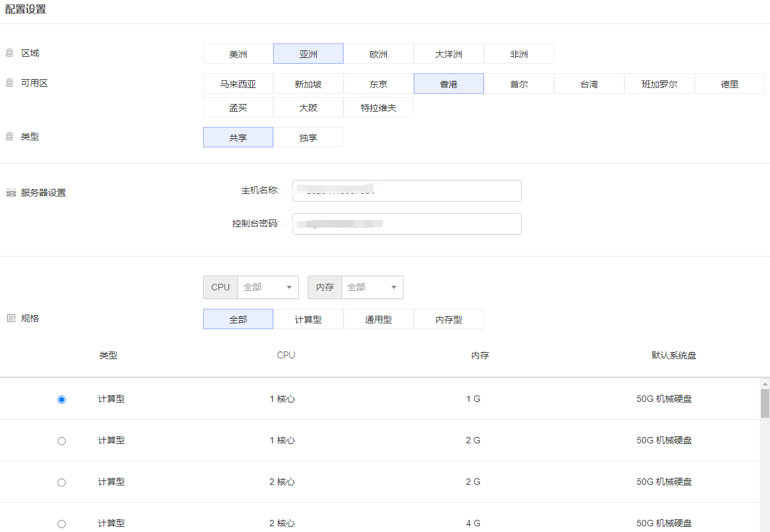Select the 1 核心 2 G 计算型 radio button
The image size is (770, 532).
point(61,441)
